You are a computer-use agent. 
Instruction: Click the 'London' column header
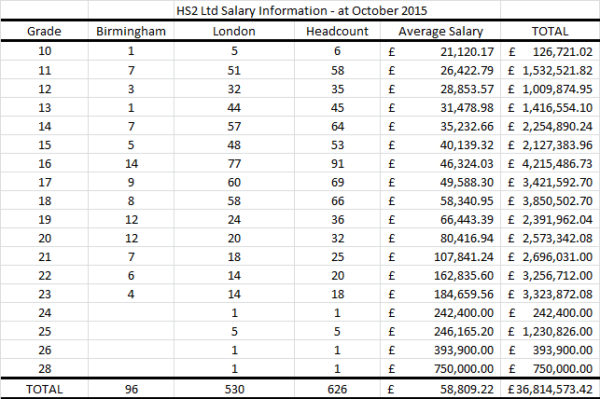(x=234, y=31)
